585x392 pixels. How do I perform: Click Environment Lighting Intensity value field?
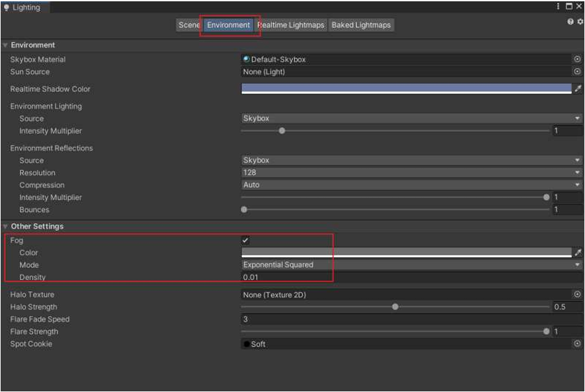(567, 131)
